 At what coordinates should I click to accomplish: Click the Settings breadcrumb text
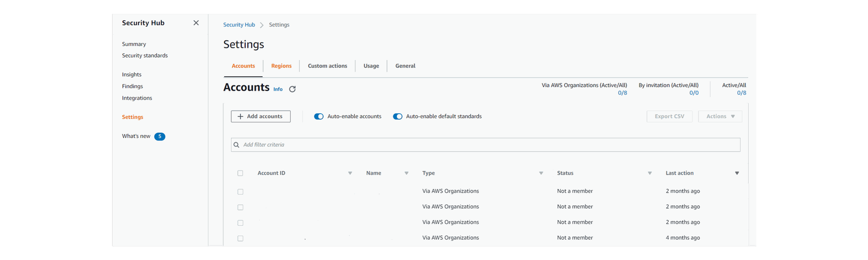(x=279, y=25)
